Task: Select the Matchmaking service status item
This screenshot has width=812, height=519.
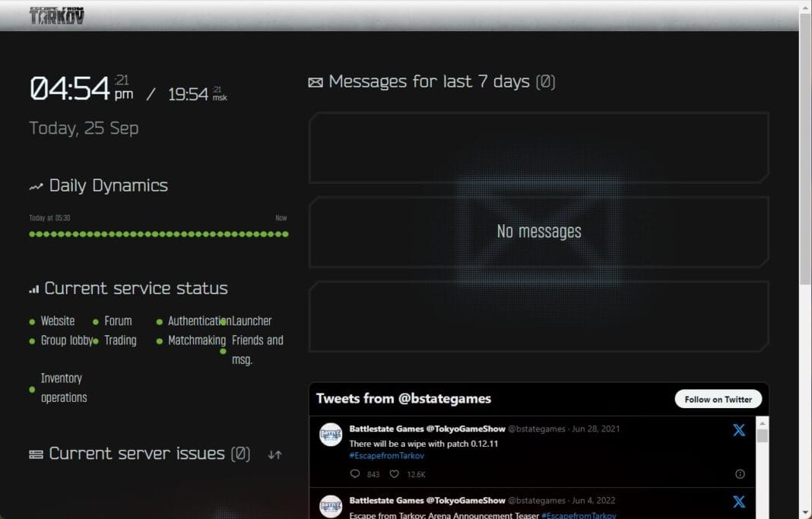Action: pos(196,340)
